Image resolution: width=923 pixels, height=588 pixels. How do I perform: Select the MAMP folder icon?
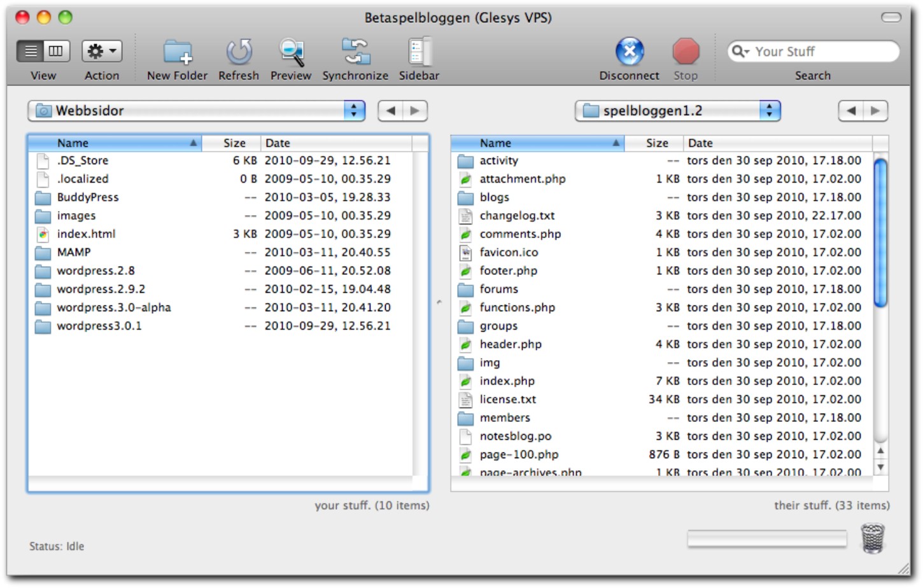43,253
